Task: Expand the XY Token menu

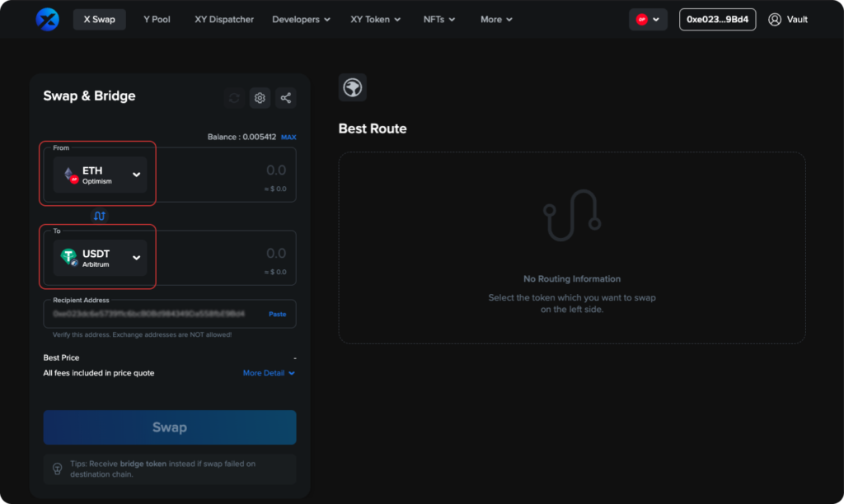Action: click(376, 20)
